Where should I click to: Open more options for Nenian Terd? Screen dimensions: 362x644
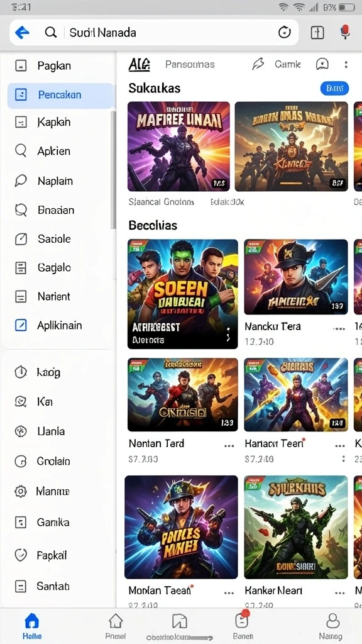pyautogui.click(x=229, y=446)
